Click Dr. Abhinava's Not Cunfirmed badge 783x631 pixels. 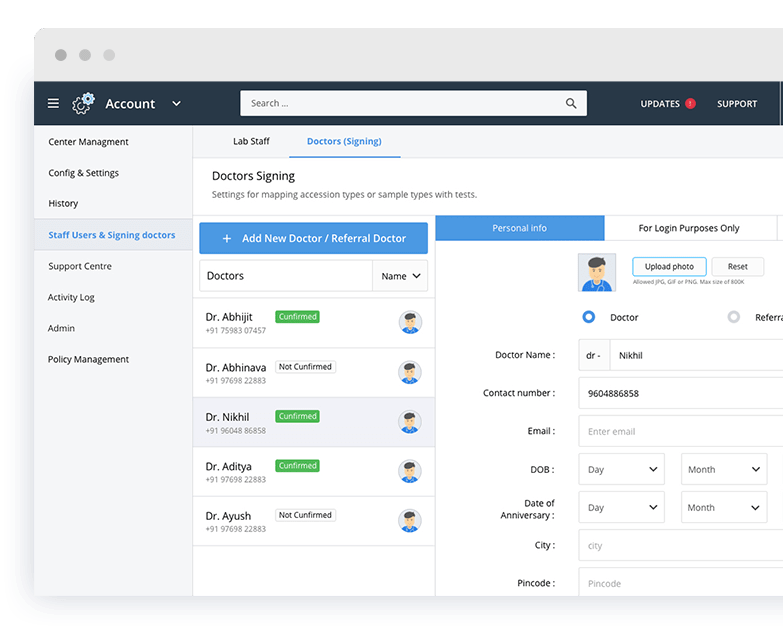coord(305,366)
